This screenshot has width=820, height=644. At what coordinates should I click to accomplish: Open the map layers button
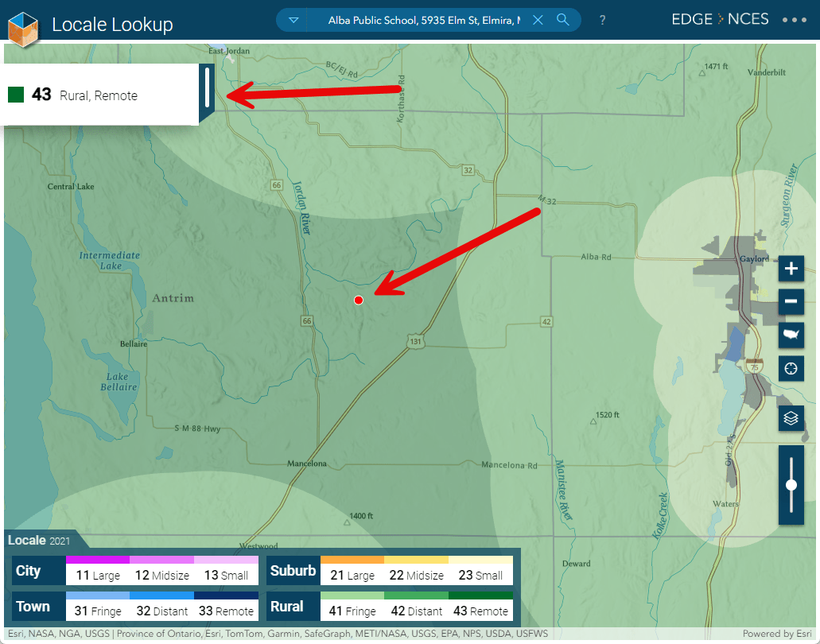(x=791, y=418)
